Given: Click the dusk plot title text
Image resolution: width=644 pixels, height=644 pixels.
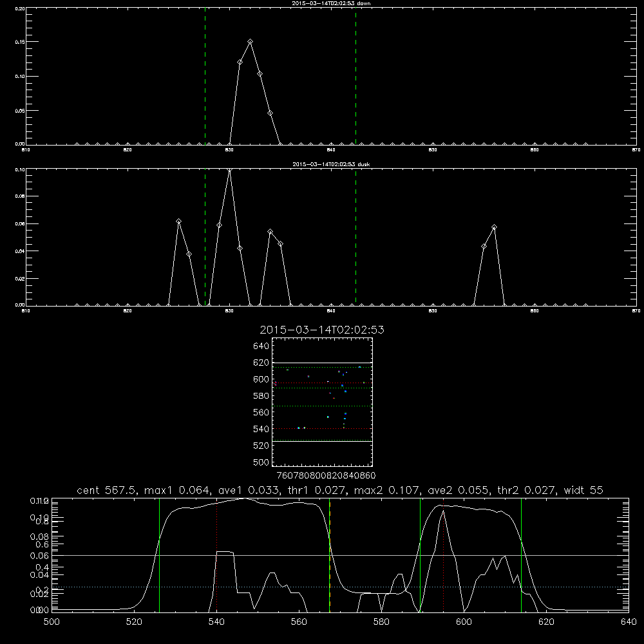Looking at the screenshot, I should pyautogui.click(x=331, y=164).
